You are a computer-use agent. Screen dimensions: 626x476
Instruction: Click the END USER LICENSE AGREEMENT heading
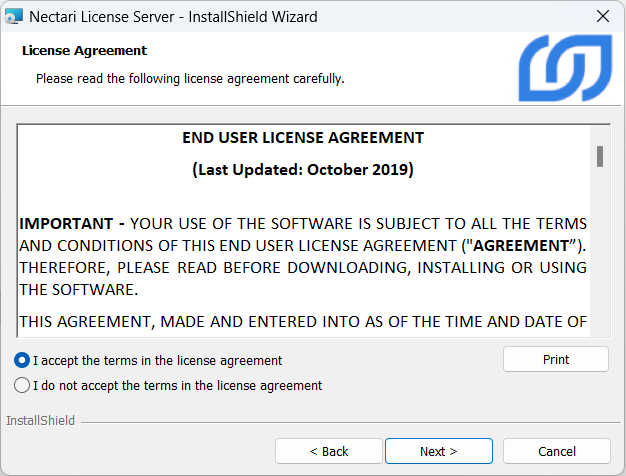coord(303,138)
